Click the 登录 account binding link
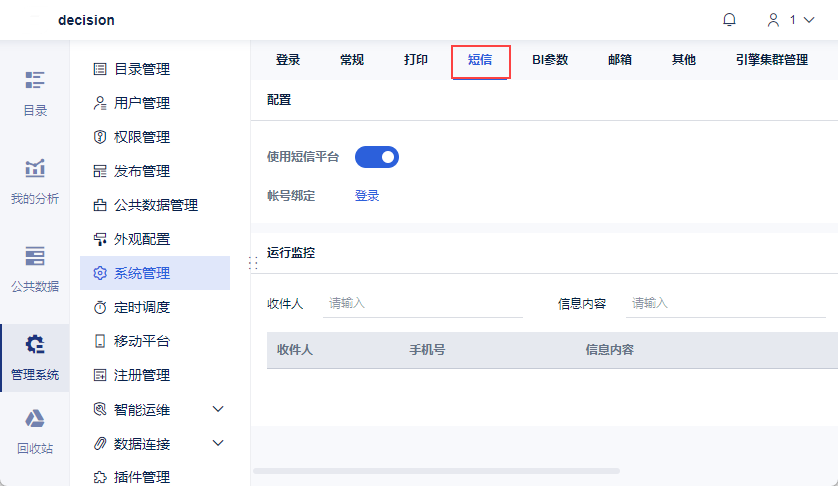The height and width of the screenshot is (486, 838). (x=367, y=196)
